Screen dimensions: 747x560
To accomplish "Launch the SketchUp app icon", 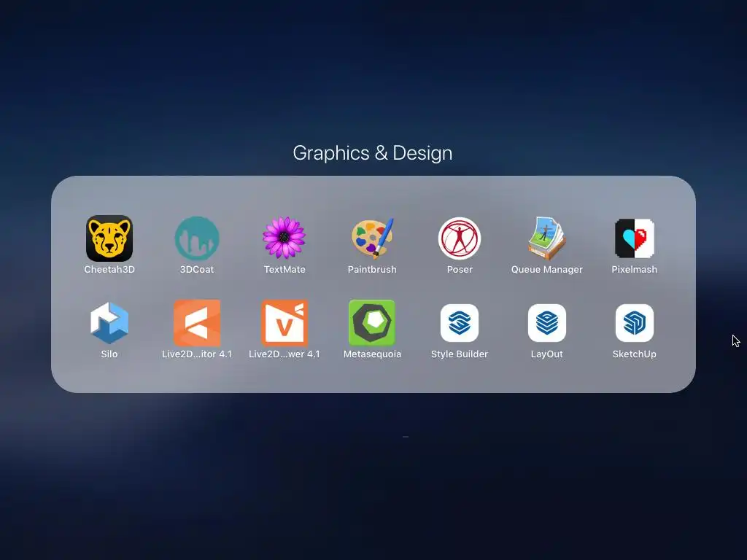I will (635, 323).
